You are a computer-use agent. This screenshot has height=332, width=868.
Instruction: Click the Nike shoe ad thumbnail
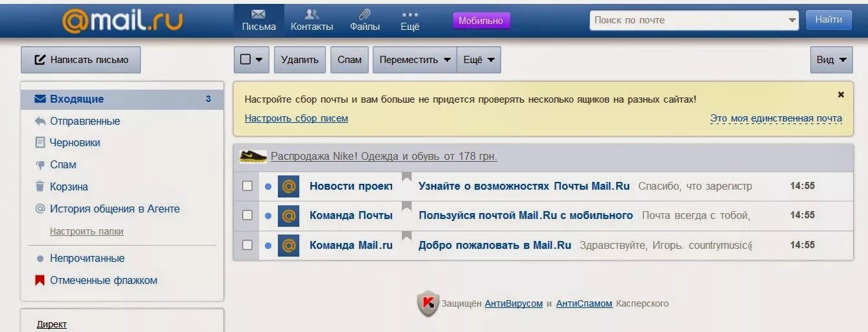tap(253, 156)
